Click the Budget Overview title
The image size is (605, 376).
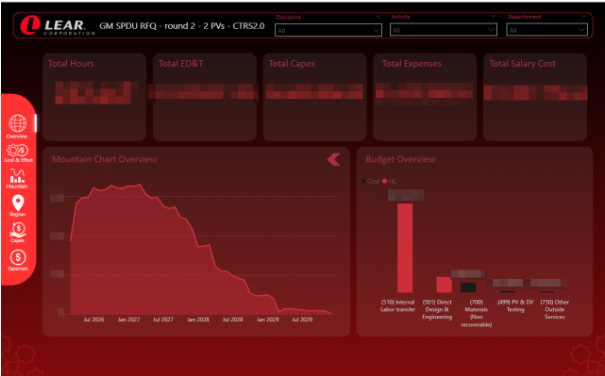tap(401, 159)
